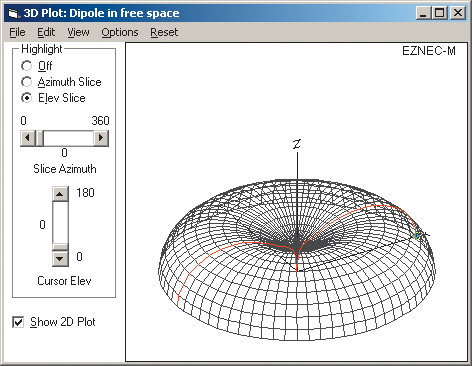Open the View menu
Viewport: 472px width, 366px height.
pyautogui.click(x=78, y=32)
